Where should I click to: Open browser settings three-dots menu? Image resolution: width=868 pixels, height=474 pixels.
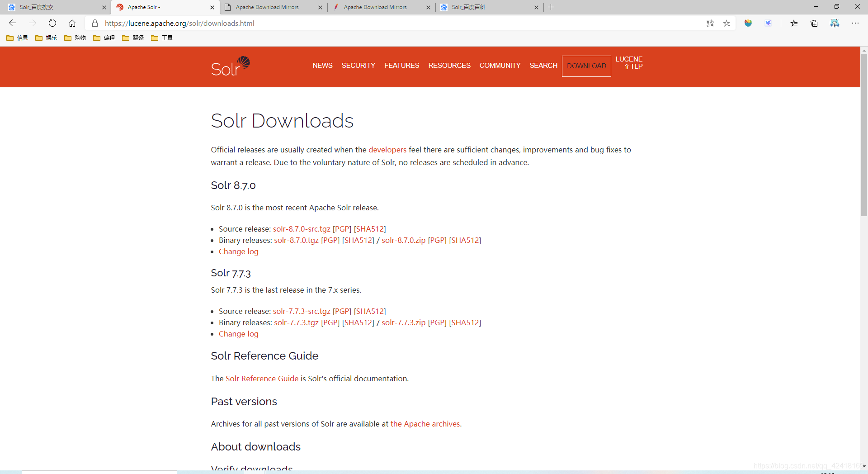[x=855, y=23]
